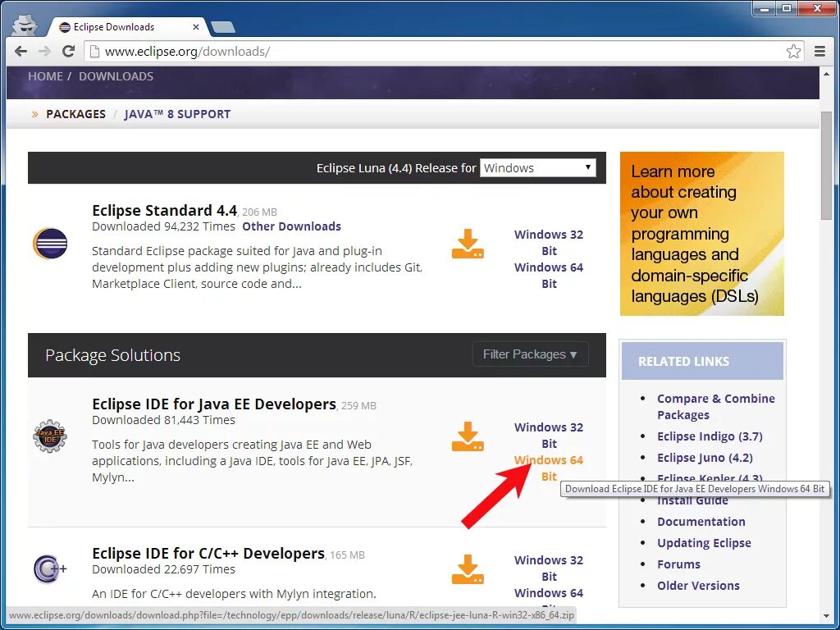The image size is (840, 630).
Task: Open Eclipse IDE for C/C++ Developers title
Action: tap(208, 553)
